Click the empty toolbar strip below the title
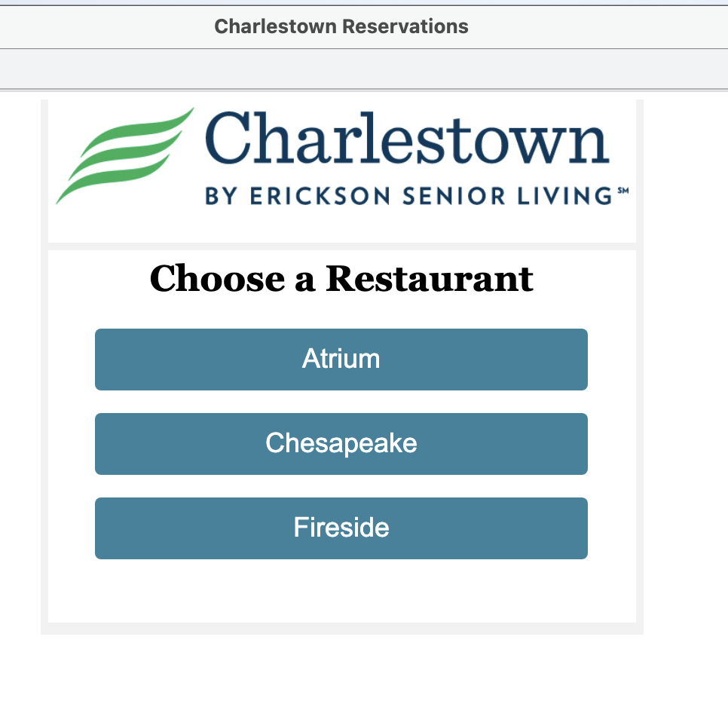The height and width of the screenshot is (704, 728). [x=364, y=69]
